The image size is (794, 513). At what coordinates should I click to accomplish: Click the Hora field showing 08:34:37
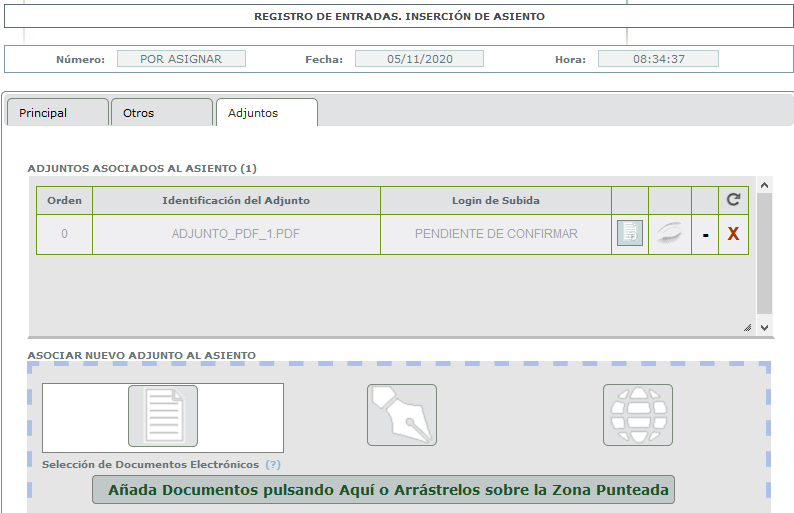point(658,59)
